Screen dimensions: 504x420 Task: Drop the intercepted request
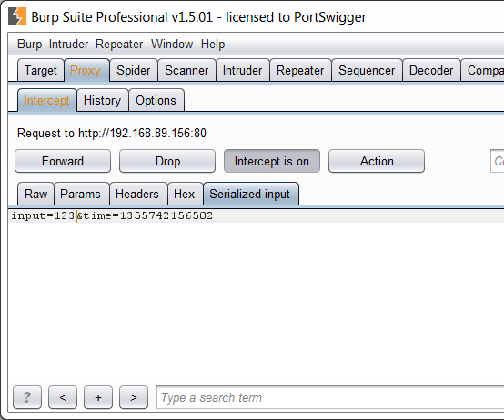(167, 161)
